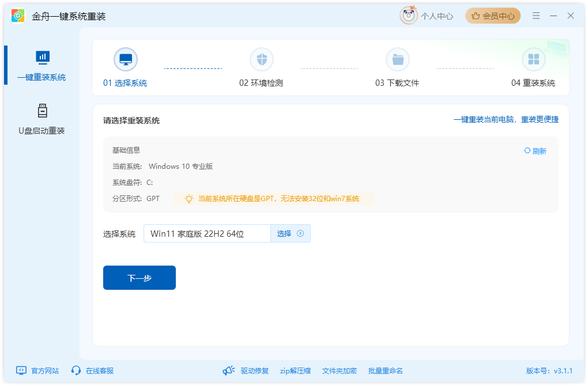Open the 官方网站 official website link
The image size is (588, 386).
tap(45, 370)
